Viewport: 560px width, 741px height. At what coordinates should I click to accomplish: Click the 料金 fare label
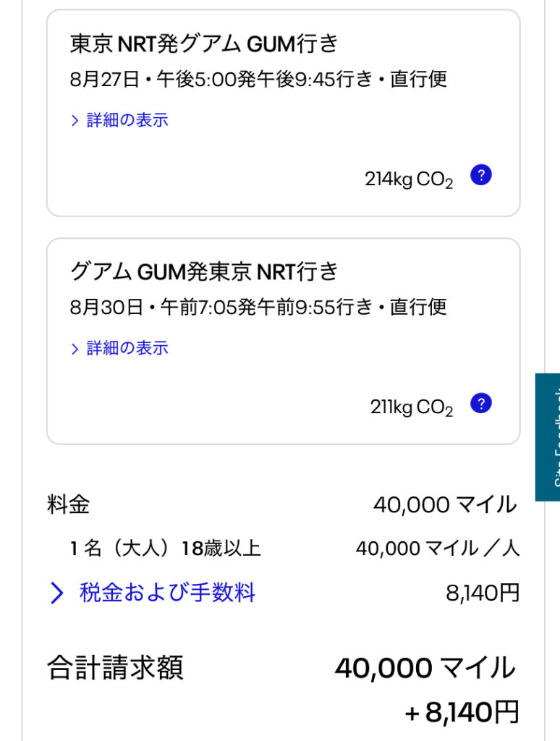pos(68,504)
